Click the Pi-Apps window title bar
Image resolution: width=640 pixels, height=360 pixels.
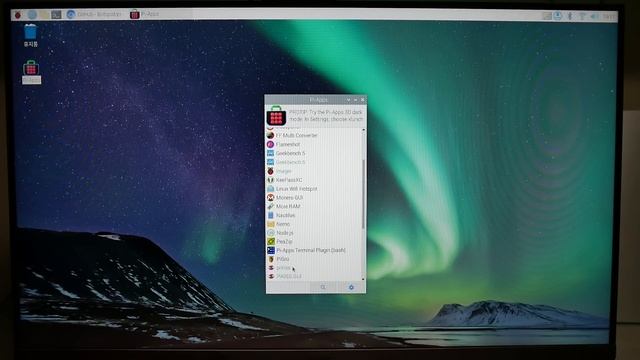(x=315, y=100)
